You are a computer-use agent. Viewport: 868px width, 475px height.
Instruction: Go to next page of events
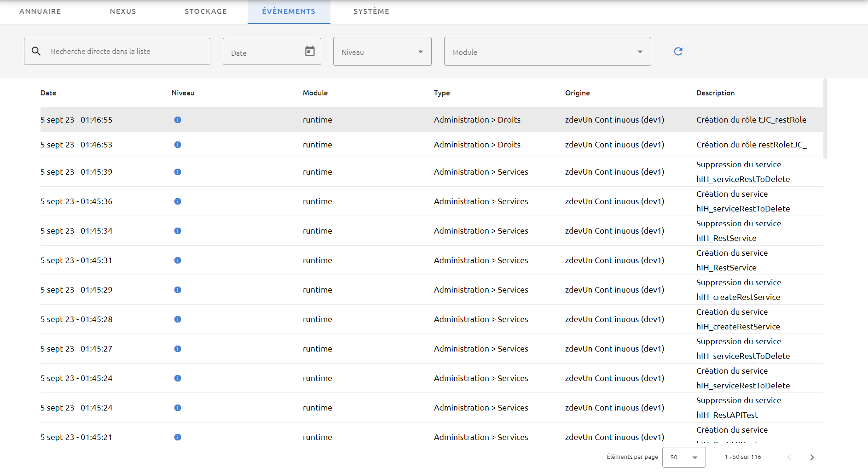tap(812, 457)
